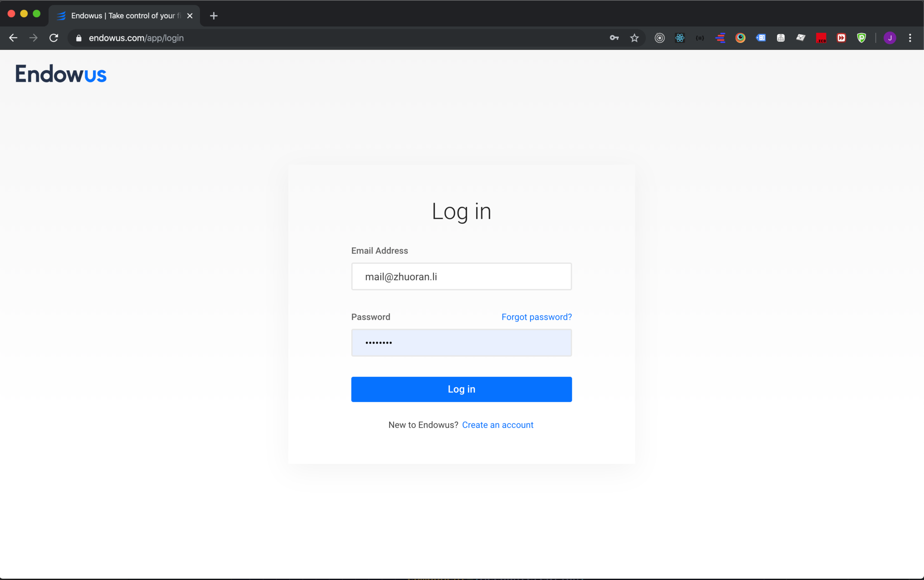Viewport: 924px width, 580px height.
Task: Click the green shield VPN extension icon
Action: (861, 38)
